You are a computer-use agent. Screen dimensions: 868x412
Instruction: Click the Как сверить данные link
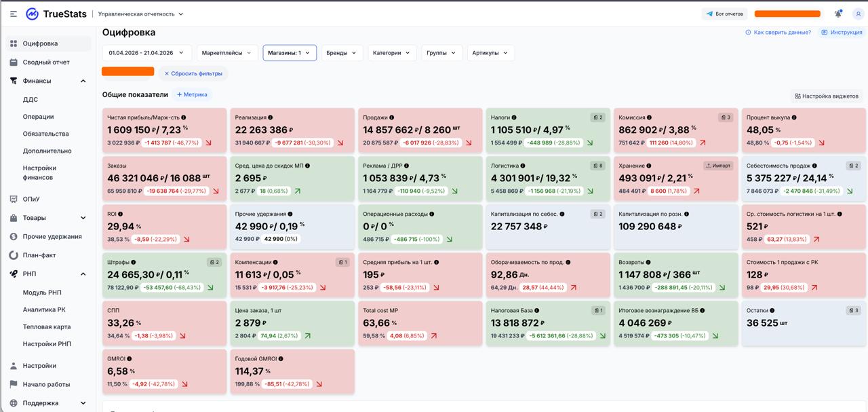(778, 33)
